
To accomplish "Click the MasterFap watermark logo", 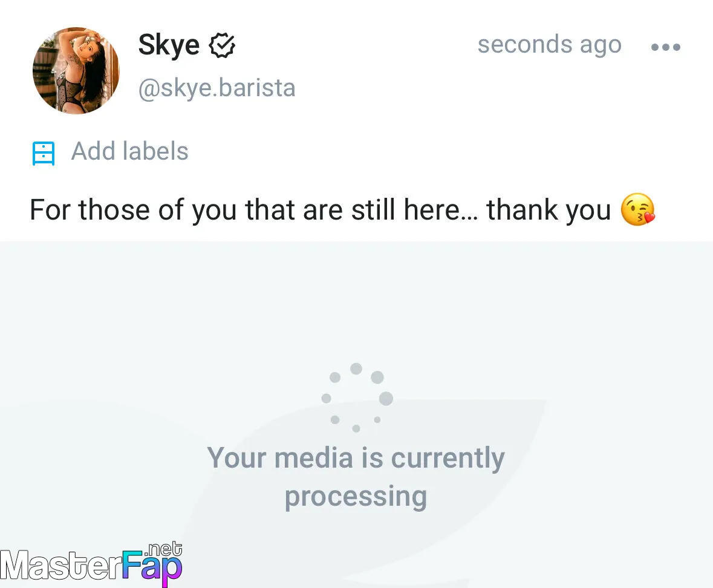I will click(x=91, y=564).
